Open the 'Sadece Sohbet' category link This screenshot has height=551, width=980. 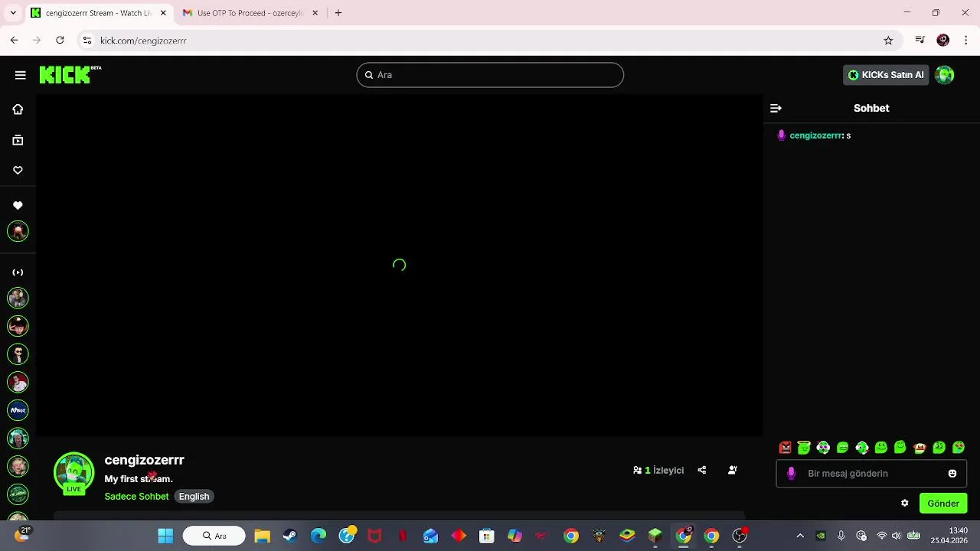(136, 497)
